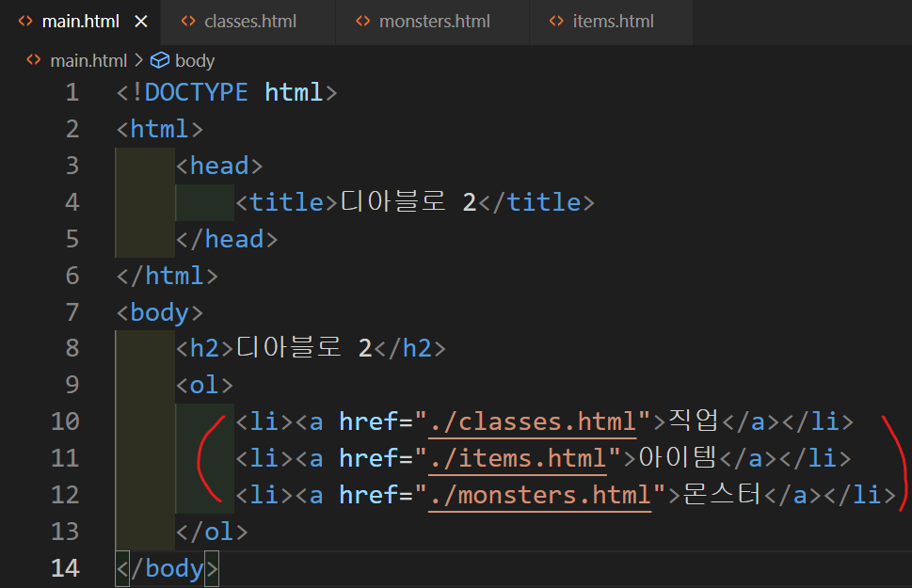This screenshot has height=588, width=912.
Task: Click main.html in the breadcrumb
Action: coord(88,60)
